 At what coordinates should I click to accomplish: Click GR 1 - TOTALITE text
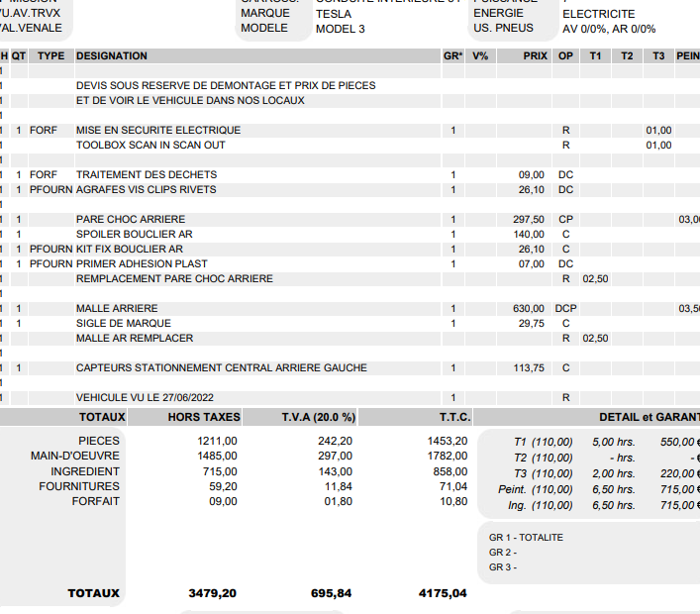point(526,538)
